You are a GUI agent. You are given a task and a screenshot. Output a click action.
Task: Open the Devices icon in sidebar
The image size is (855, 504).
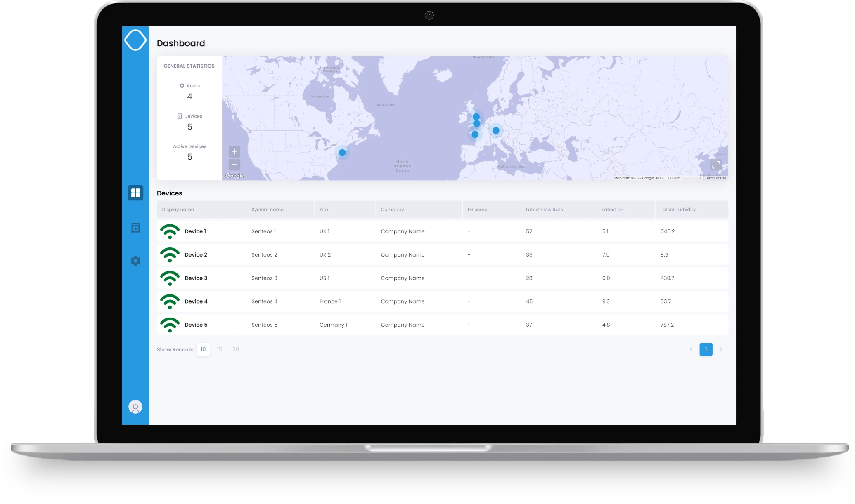pos(135,228)
